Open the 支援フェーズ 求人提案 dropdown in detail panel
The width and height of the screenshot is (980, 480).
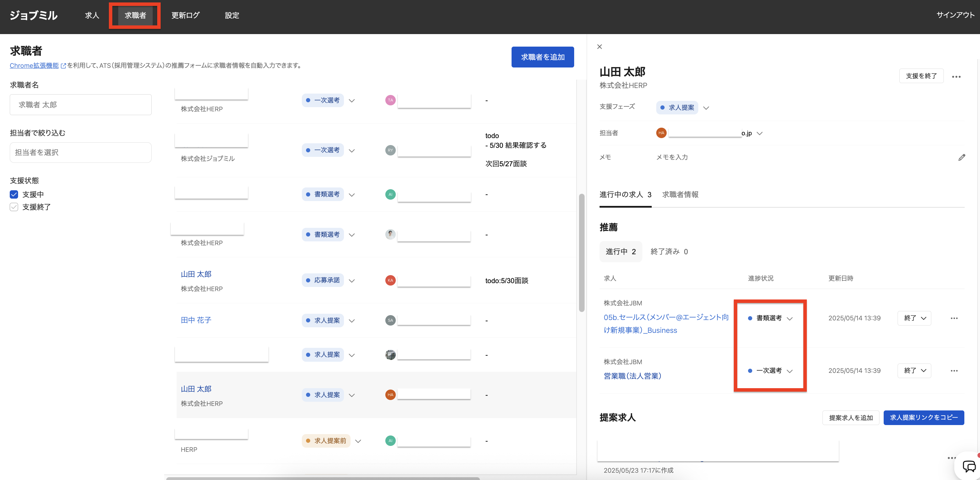coord(706,108)
